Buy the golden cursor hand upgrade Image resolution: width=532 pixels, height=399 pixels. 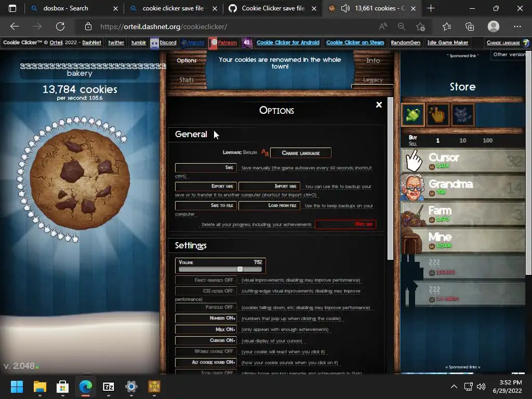(x=437, y=115)
